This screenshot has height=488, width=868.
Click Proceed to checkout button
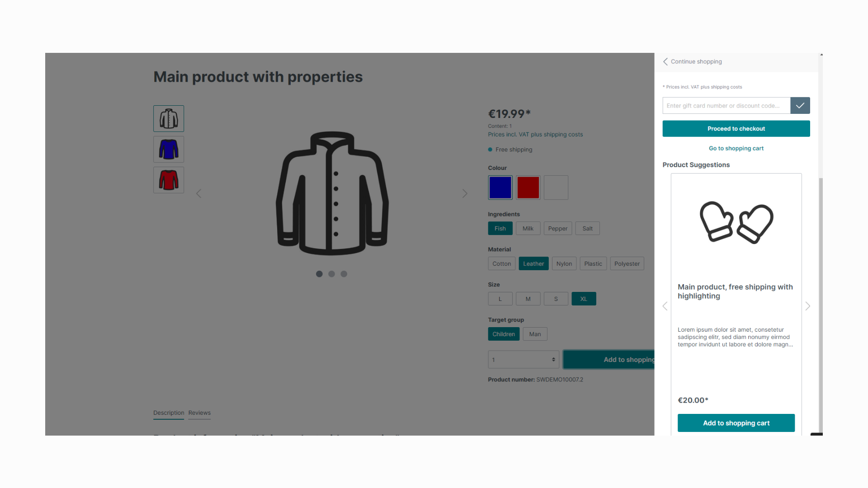pos(736,129)
